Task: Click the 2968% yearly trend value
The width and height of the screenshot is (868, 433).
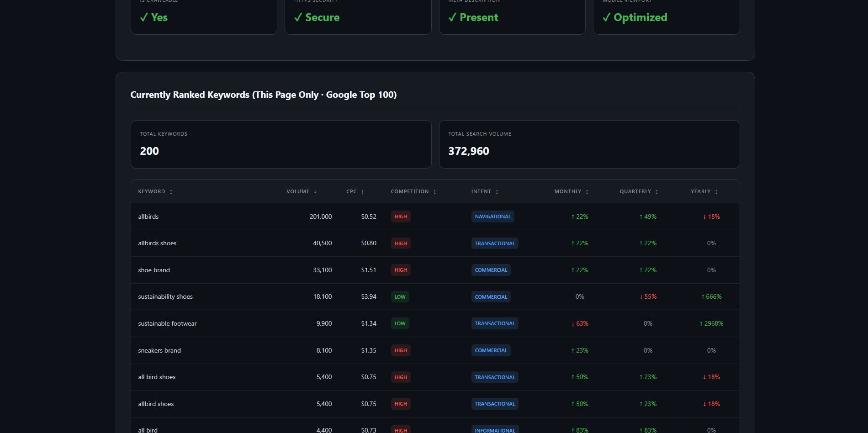Action: coord(711,323)
